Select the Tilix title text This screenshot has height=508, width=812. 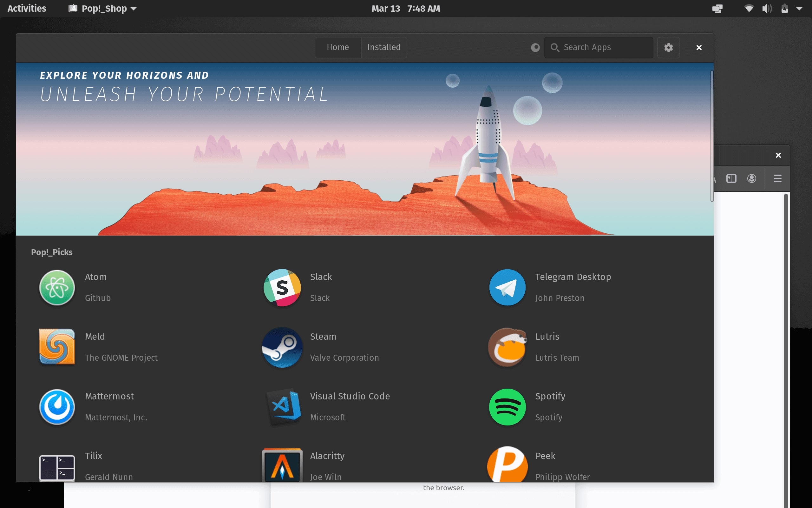point(93,456)
